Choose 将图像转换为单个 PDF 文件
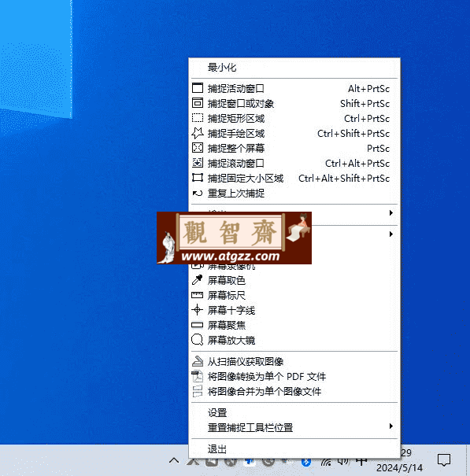The height and width of the screenshot is (476, 470). (x=294, y=376)
